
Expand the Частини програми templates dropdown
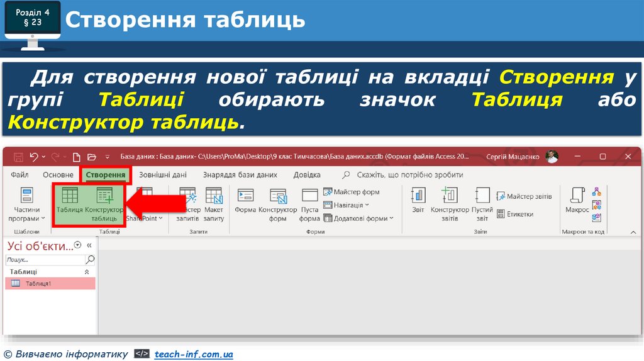[x=26, y=204]
